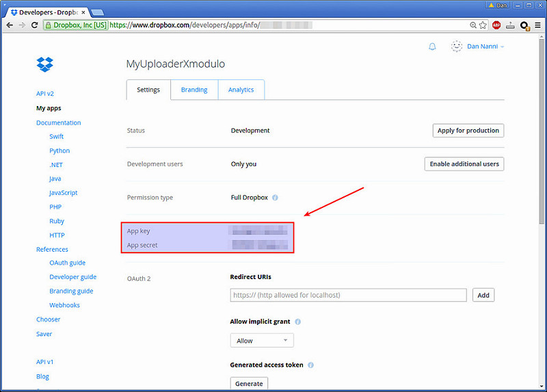Click the App secret label
The height and width of the screenshot is (392, 547).
142,246
